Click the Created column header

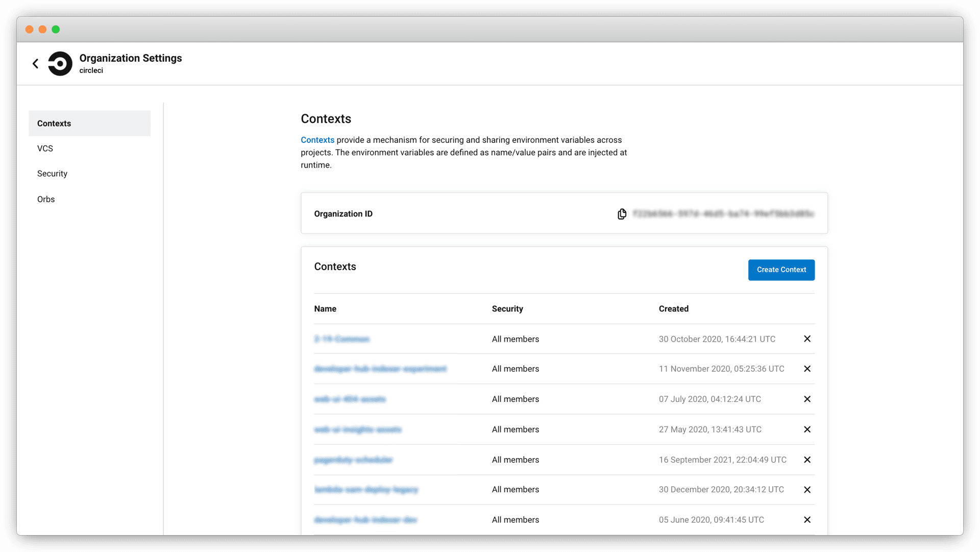[x=673, y=309]
